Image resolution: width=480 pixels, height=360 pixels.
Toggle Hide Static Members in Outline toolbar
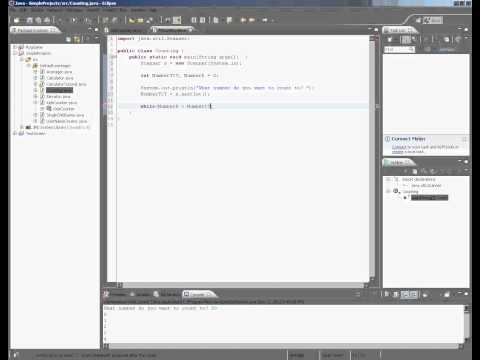pos(433,171)
